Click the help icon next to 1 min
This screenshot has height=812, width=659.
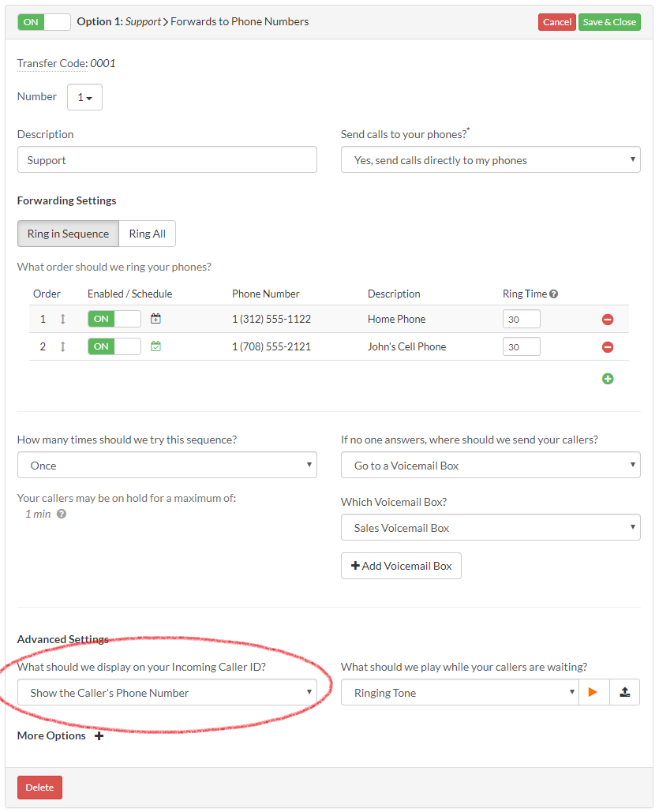coord(62,514)
